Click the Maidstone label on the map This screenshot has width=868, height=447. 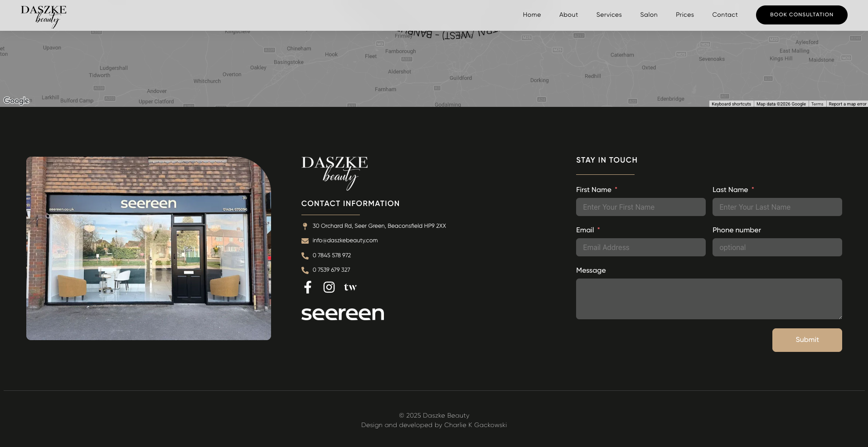coord(821,60)
